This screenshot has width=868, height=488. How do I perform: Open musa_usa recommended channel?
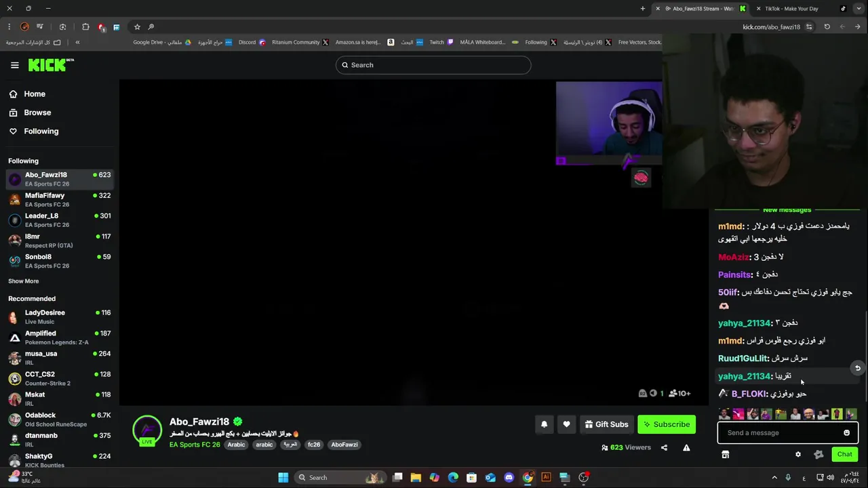point(59,358)
